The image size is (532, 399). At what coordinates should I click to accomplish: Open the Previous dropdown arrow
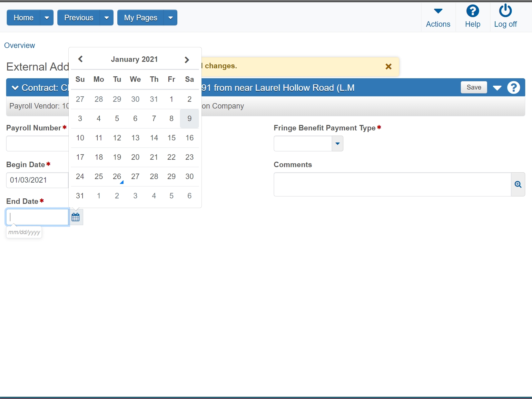point(107,18)
